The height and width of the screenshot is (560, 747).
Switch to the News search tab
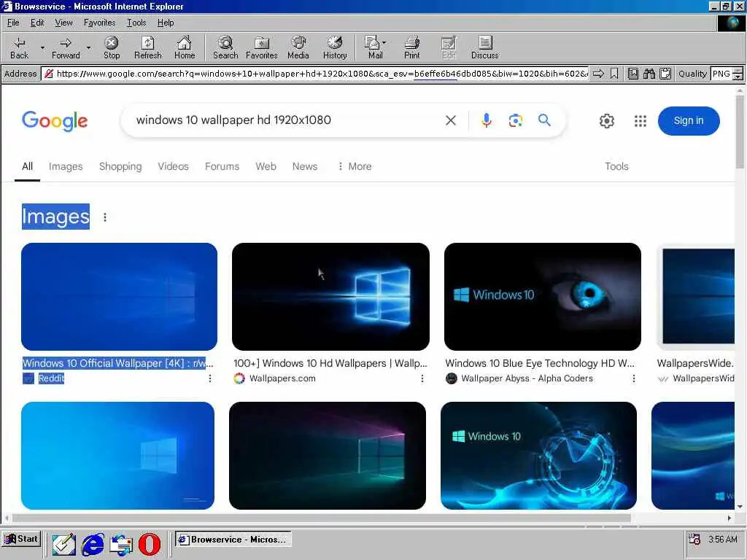(305, 167)
